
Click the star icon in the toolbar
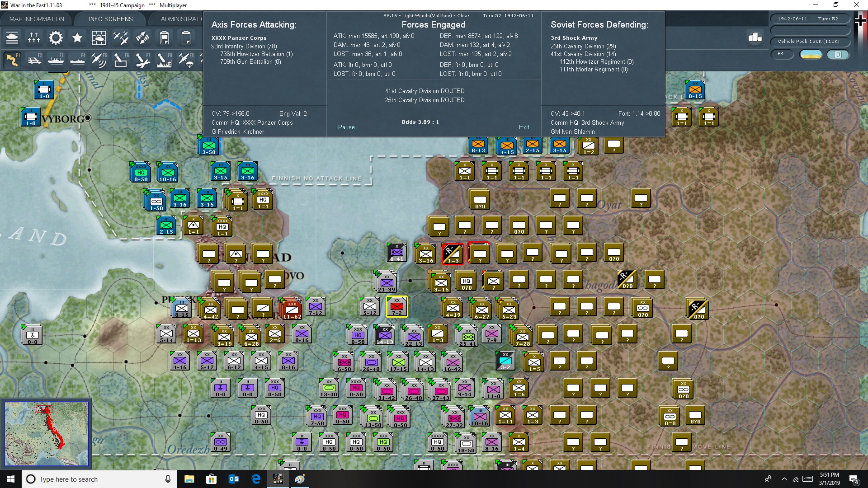coord(77,38)
